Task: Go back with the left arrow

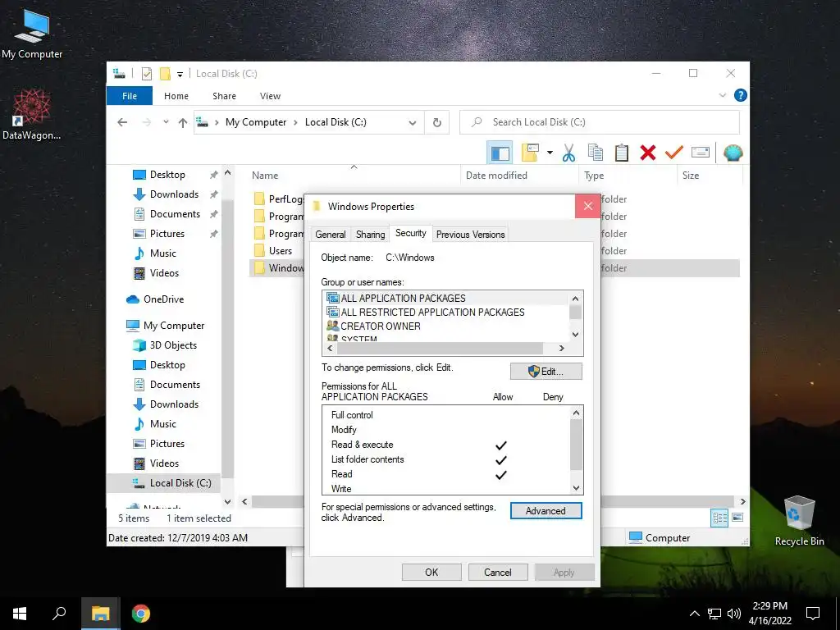Action: 122,123
